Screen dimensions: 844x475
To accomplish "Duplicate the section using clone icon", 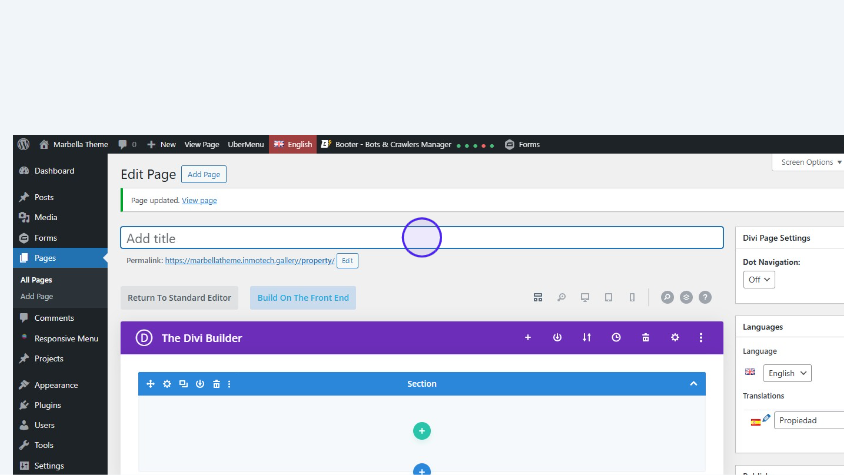I will 183,384.
